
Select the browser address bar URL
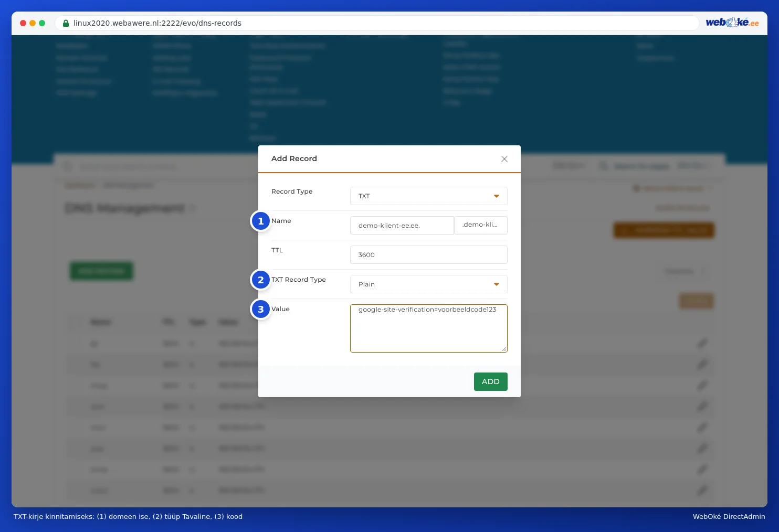[x=157, y=23]
